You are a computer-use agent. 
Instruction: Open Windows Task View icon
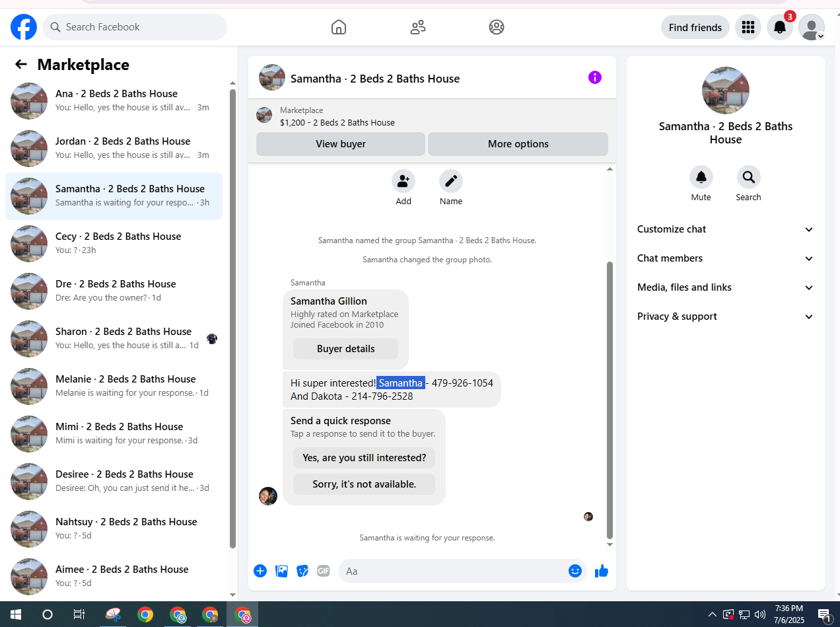(x=79, y=614)
